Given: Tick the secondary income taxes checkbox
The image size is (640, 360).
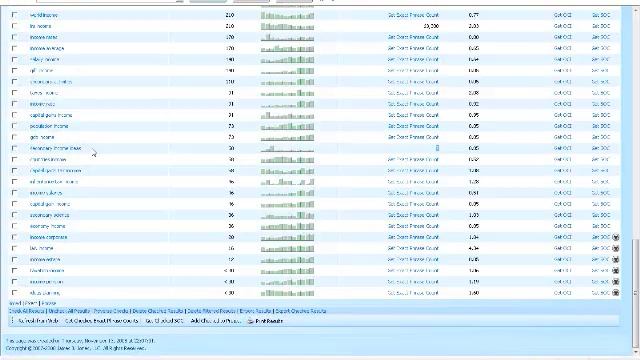Looking at the screenshot, I should 15,148.
